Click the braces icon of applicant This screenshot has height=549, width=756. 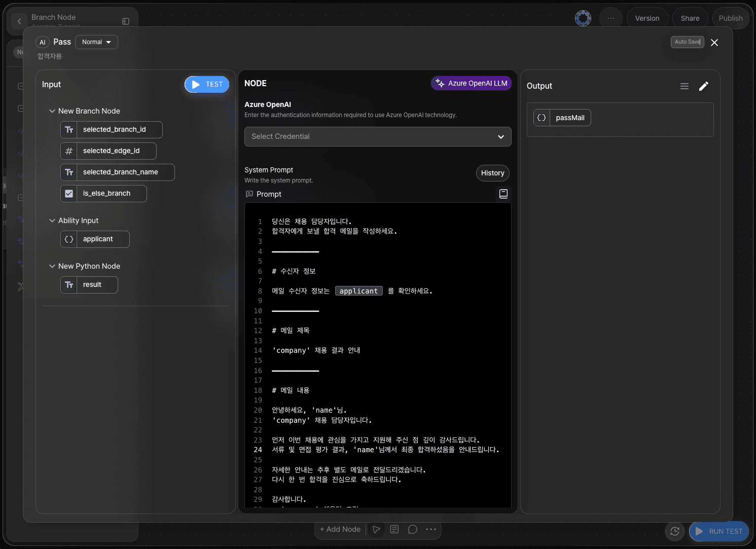pos(69,239)
